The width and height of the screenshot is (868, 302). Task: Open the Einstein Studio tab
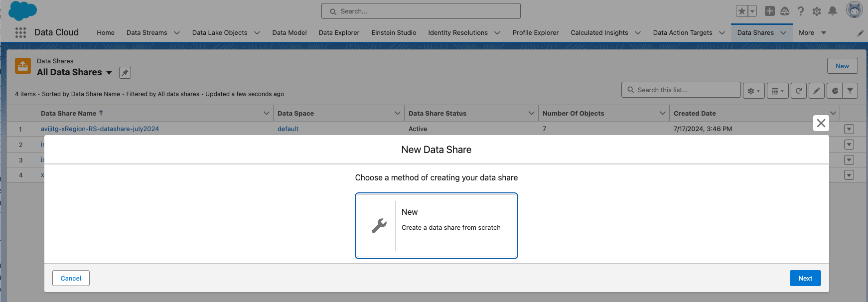[394, 33]
